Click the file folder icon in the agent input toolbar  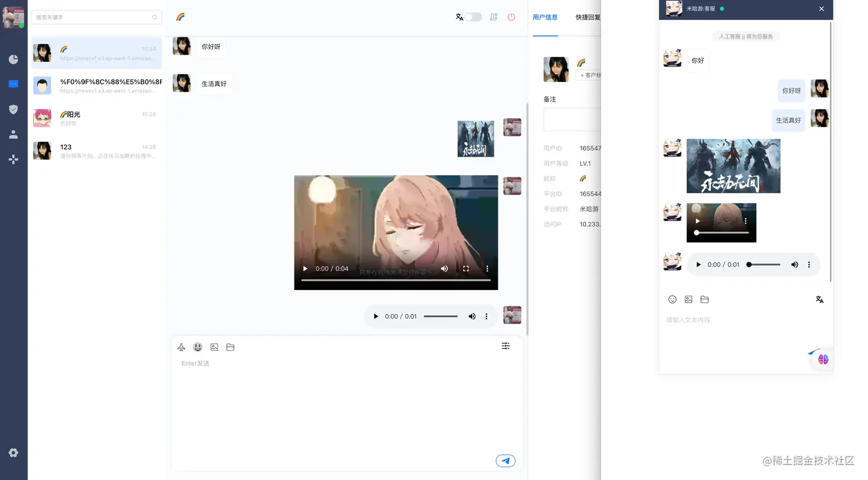click(230, 347)
